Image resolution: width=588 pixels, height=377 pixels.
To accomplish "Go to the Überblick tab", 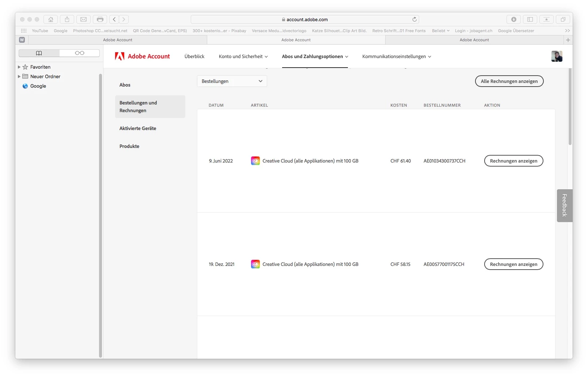I will (x=194, y=57).
